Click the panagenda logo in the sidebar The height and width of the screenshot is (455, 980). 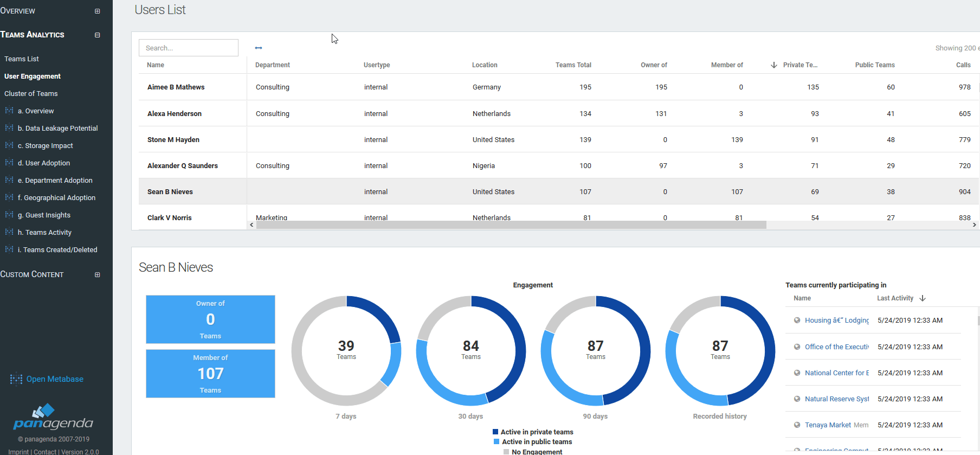(53, 417)
